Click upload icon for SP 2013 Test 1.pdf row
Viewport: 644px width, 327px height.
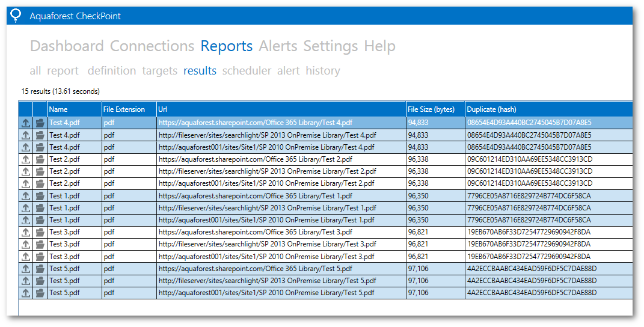click(x=26, y=208)
